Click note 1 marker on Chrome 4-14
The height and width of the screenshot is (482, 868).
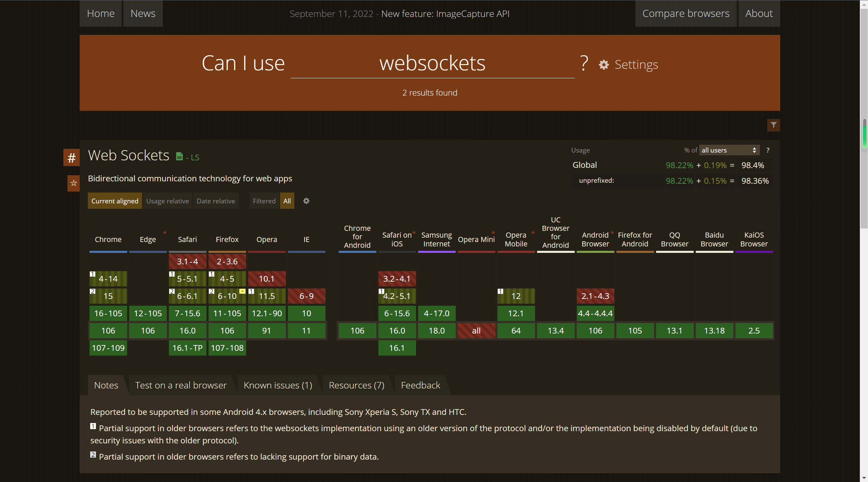pyautogui.click(x=93, y=274)
